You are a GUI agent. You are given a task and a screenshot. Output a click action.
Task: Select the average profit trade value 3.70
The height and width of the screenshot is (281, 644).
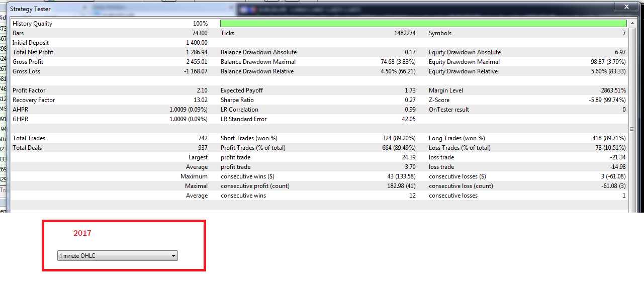point(410,167)
